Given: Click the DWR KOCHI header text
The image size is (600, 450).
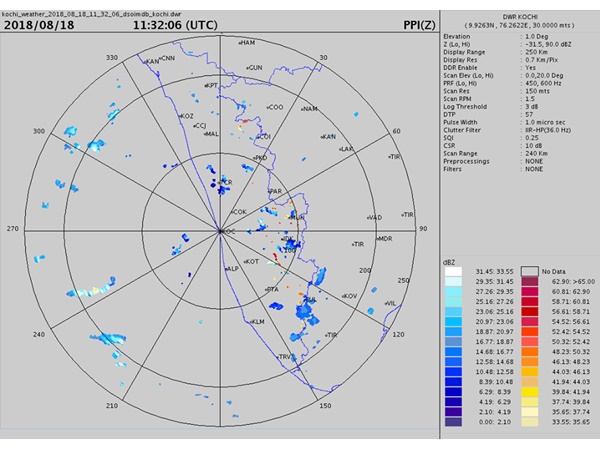Looking at the screenshot, I should pyautogui.click(x=520, y=17).
